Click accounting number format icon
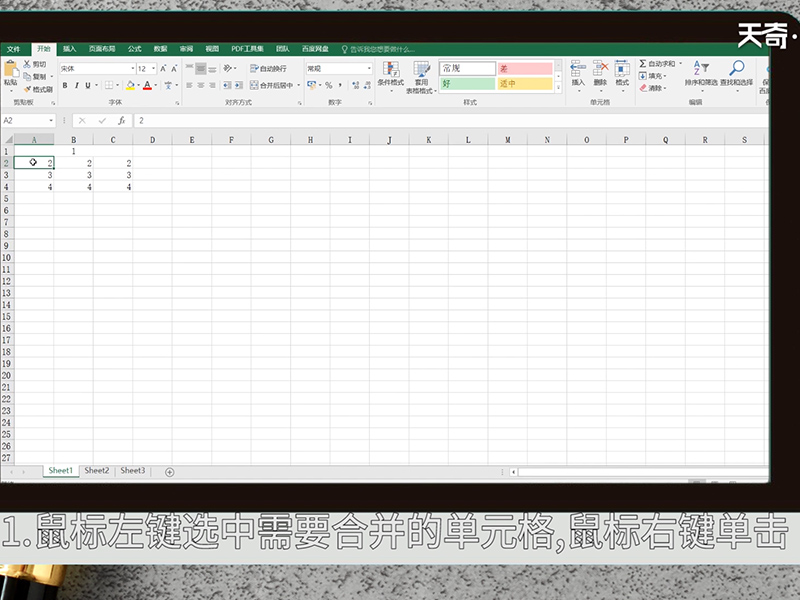The height and width of the screenshot is (600, 800). (311, 85)
